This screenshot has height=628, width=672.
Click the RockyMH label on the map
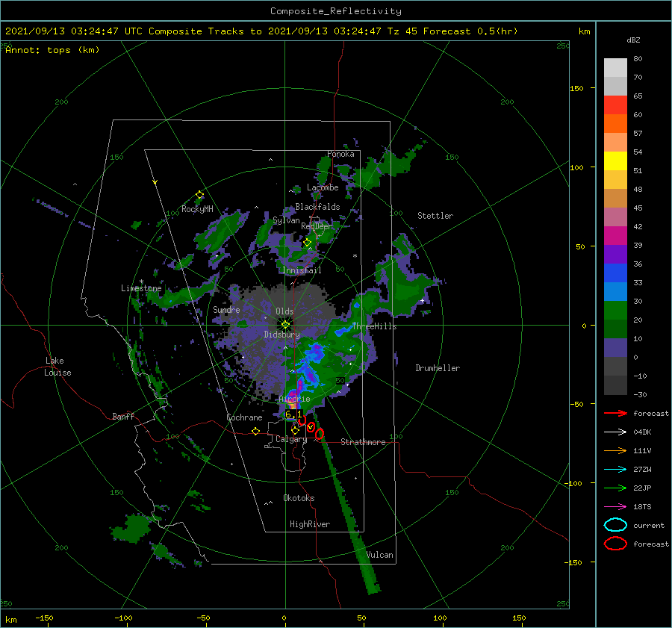pyautogui.click(x=197, y=209)
